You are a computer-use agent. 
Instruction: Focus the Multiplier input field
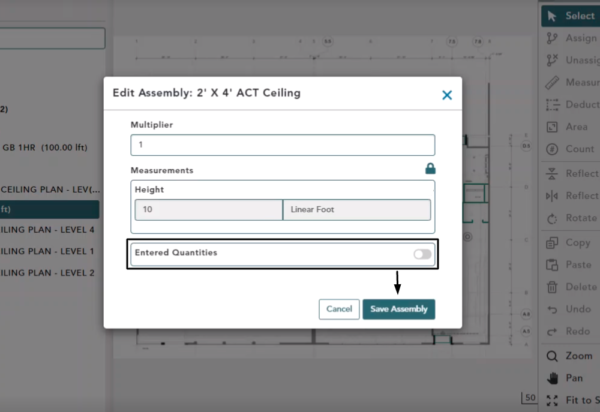pyautogui.click(x=283, y=145)
